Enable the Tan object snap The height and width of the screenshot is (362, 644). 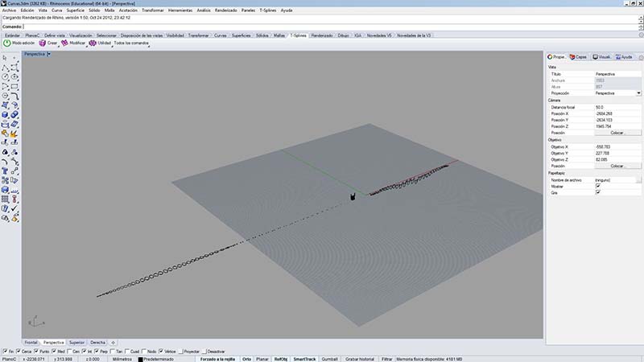coord(113,352)
